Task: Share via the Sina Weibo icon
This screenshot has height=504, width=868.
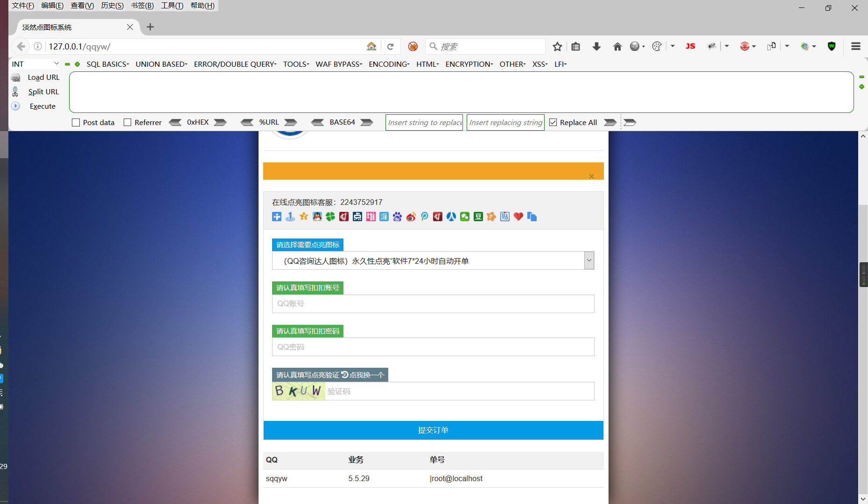Action: (x=411, y=217)
